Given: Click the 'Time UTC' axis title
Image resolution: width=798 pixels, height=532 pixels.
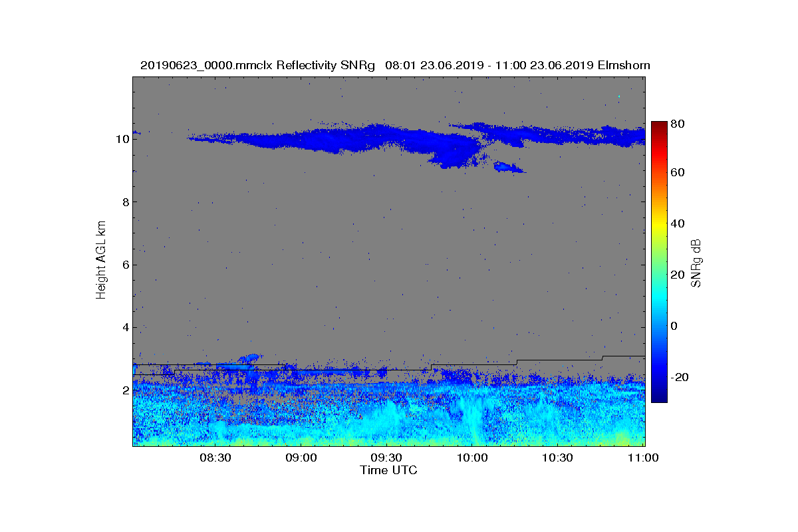Looking at the screenshot, I should tap(388, 470).
